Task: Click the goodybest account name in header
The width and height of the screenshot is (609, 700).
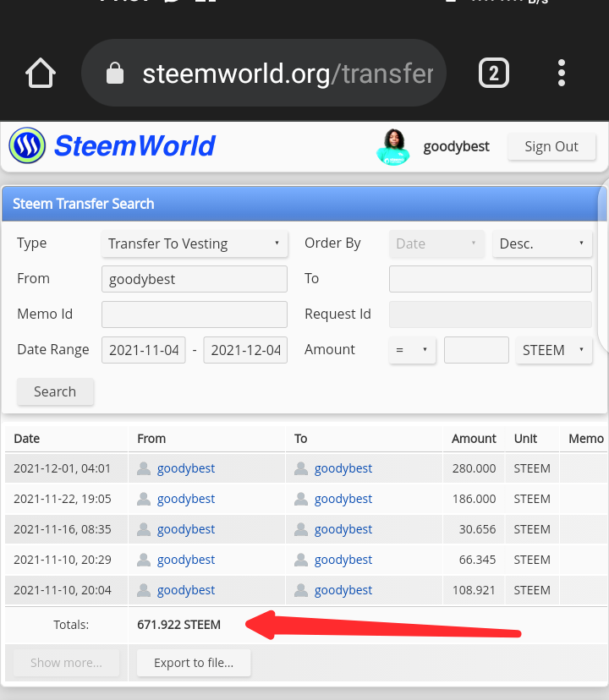Action: [456, 146]
